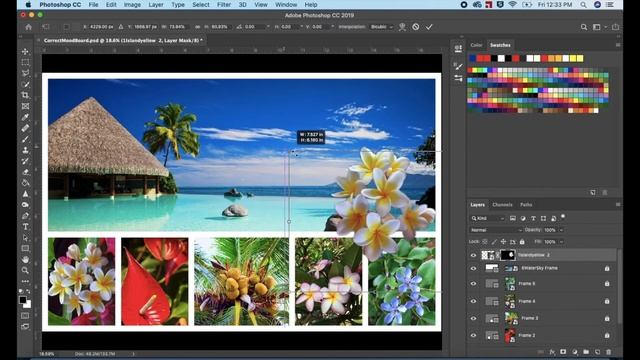Add a layer mask from Layers panel bottom
Image resolution: width=640 pixels, height=360 pixels.
click(x=563, y=352)
